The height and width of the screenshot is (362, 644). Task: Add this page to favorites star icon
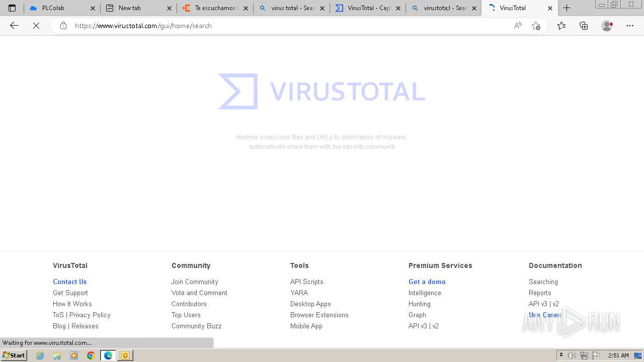[536, 26]
